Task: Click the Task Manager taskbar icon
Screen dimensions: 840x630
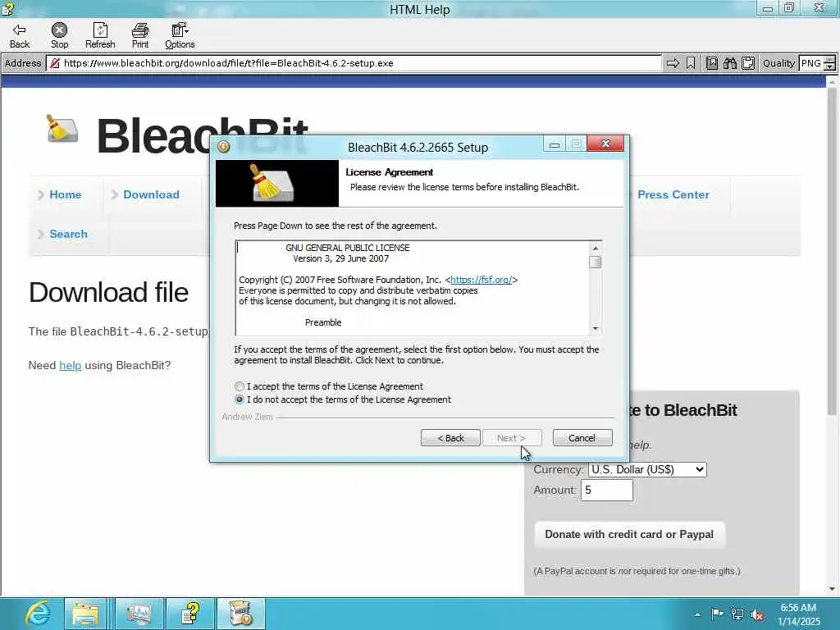Action: point(139,614)
